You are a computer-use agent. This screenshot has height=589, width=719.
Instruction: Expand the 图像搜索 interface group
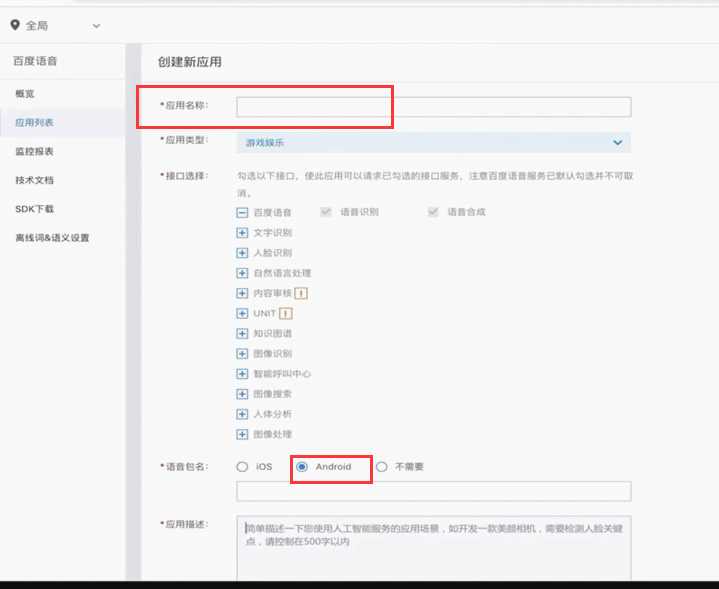(242, 394)
